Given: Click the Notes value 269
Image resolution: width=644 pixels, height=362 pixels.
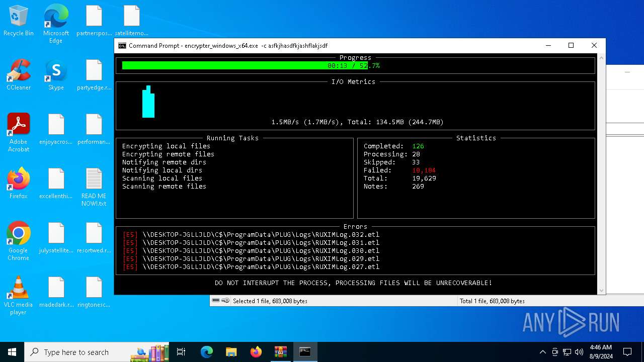Looking at the screenshot, I should coord(418,186).
